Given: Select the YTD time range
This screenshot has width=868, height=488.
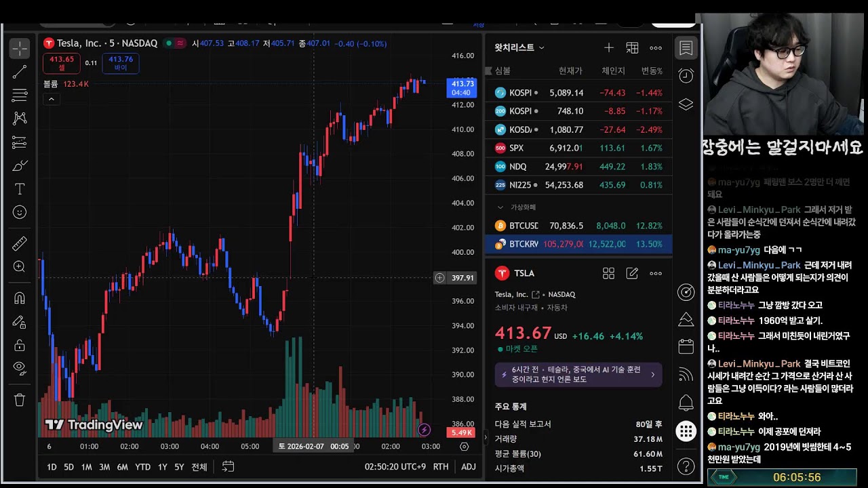Looking at the screenshot, I should pyautogui.click(x=142, y=467).
